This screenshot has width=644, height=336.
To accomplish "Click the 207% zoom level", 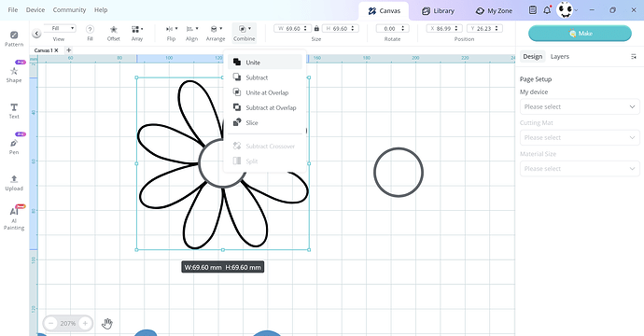I will click(68, 323).
